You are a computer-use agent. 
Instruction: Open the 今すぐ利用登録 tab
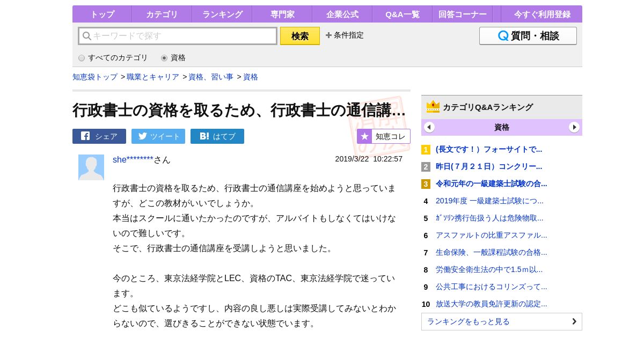pyautogui.click(x=542, y=14)
